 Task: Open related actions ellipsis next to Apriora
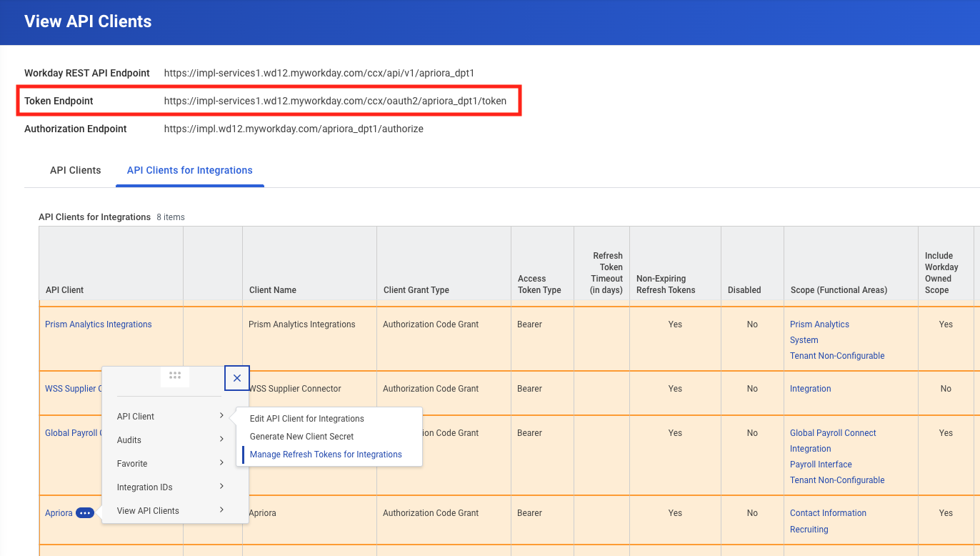85,513
